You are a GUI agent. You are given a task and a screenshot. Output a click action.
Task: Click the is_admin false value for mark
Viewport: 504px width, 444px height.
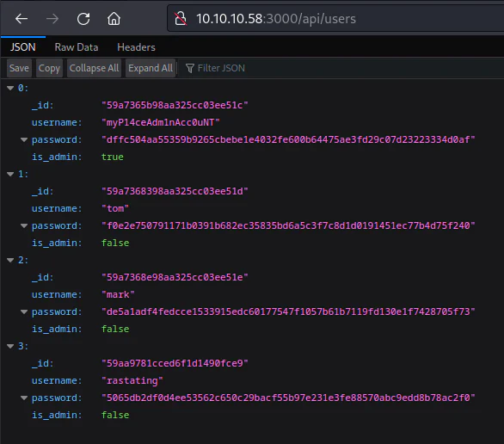[115, 329]
